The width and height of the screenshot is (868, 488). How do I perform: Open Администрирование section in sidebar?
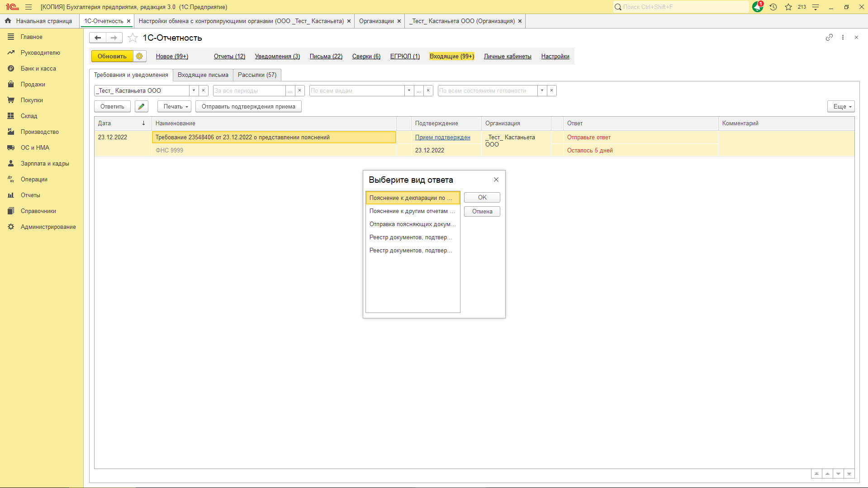[48, 227]
